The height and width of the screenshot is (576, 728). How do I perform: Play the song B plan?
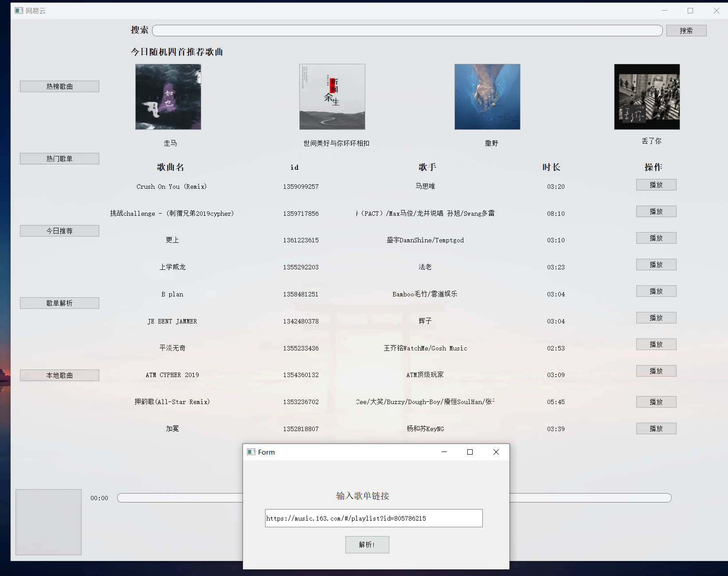(656, 291)
